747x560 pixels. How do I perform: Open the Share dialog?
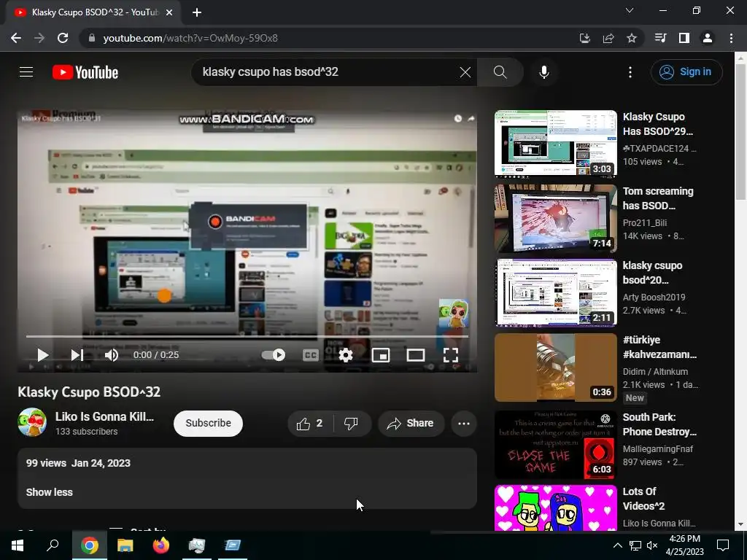point(411,424)
